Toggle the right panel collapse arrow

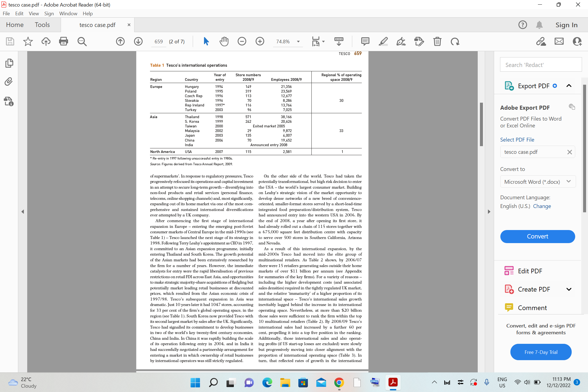click(x=489, y=212)
